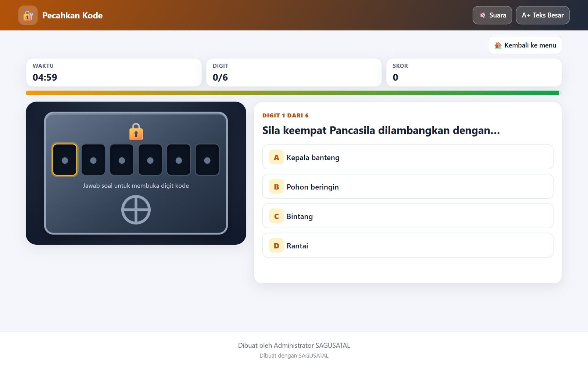Go back via Kembali ke menu
The width and height of the screenshot is (588, 368).
525,45
